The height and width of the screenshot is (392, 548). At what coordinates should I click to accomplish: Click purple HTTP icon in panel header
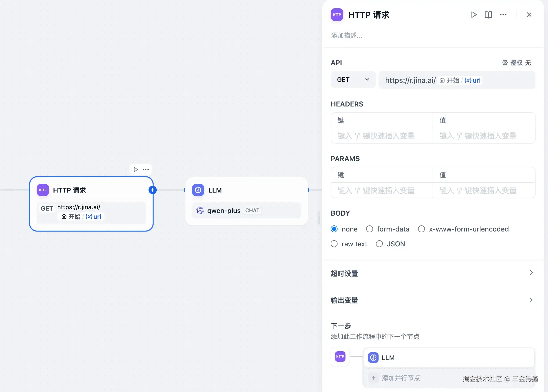tap(337, 15)
